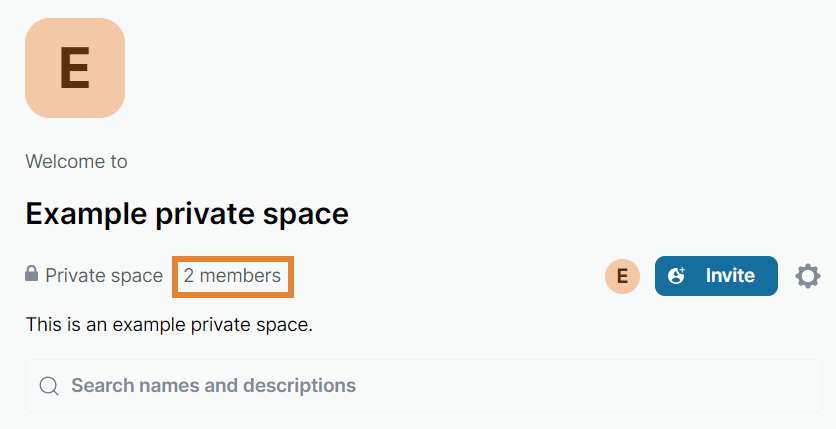Click the space description text
This screenshot has width=836, height=429.
tap(169, 325)
